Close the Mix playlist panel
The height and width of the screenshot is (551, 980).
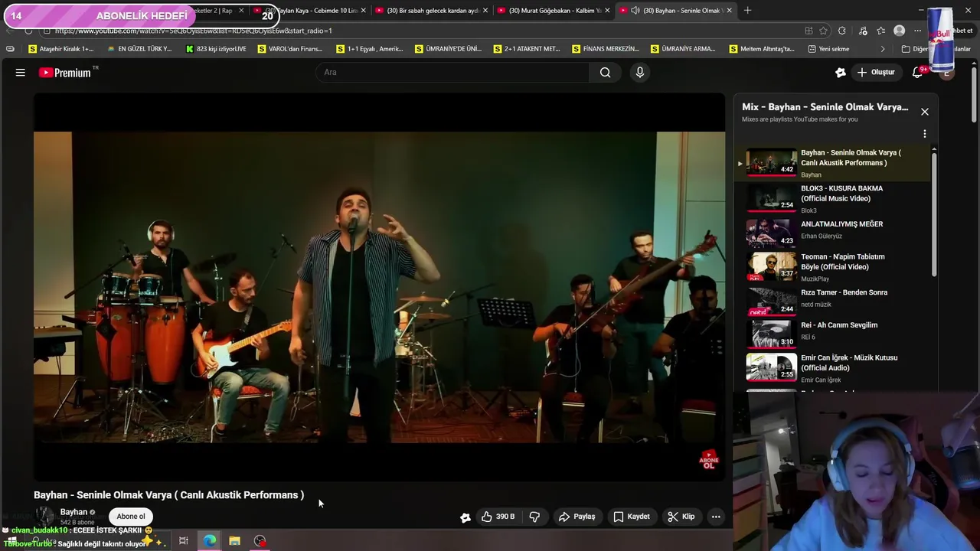pos(925,112)
